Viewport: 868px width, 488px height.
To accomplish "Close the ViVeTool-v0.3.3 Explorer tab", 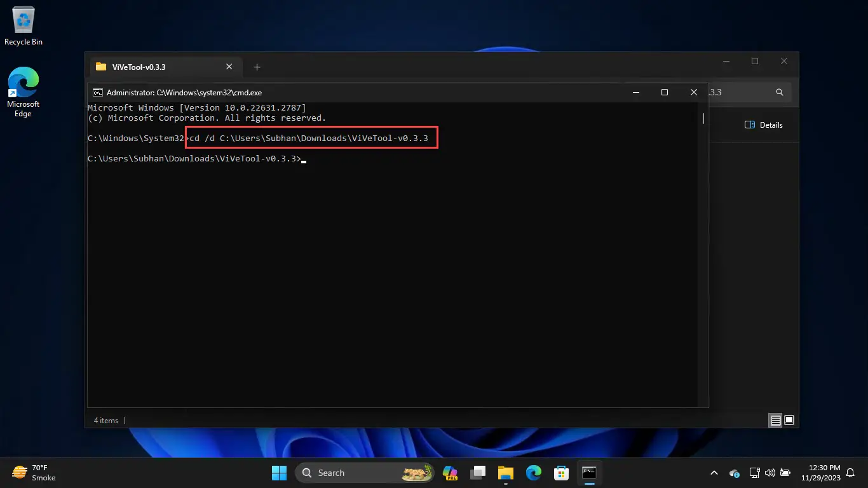I will 229,67.
